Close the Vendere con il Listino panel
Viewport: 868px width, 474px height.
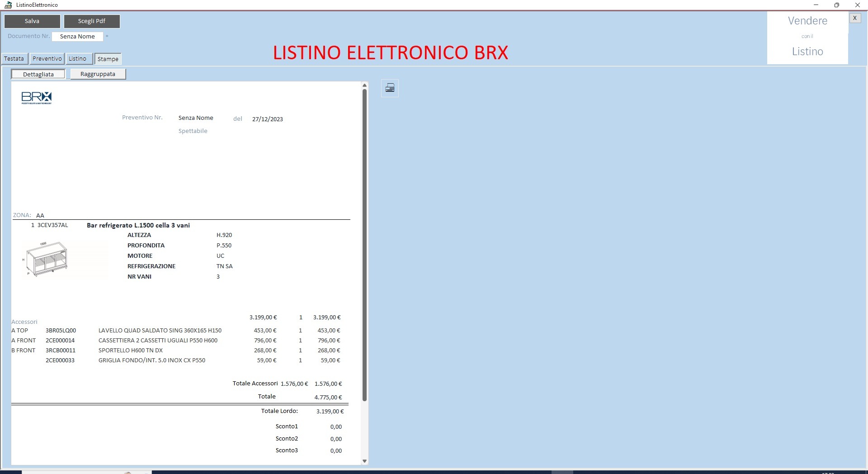[855, 18]
